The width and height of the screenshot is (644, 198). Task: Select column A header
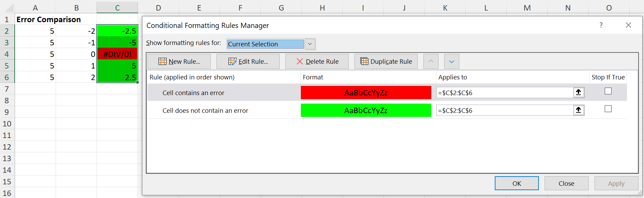[35, 7]
